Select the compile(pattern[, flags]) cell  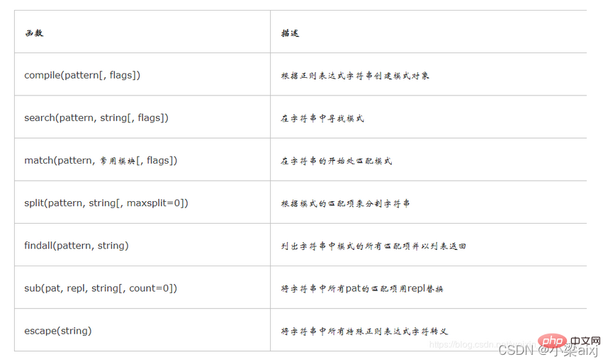(x=142, y=74)
